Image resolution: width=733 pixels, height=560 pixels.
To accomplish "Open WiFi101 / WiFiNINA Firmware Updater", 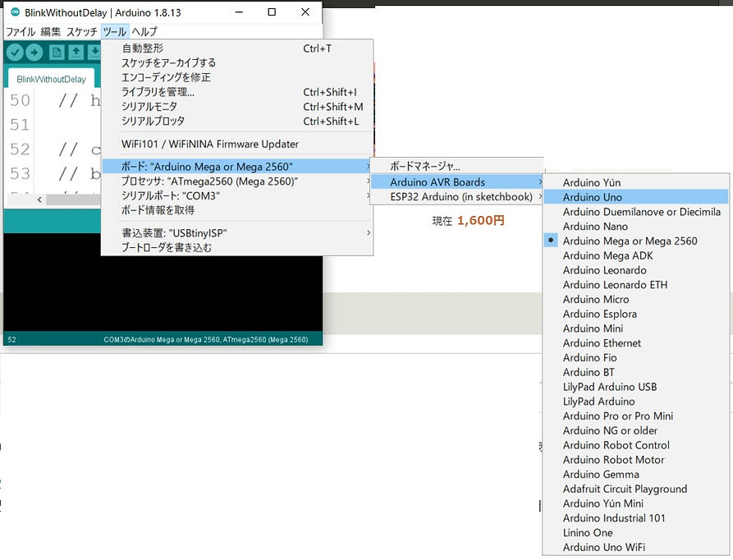I will [237, 144].
